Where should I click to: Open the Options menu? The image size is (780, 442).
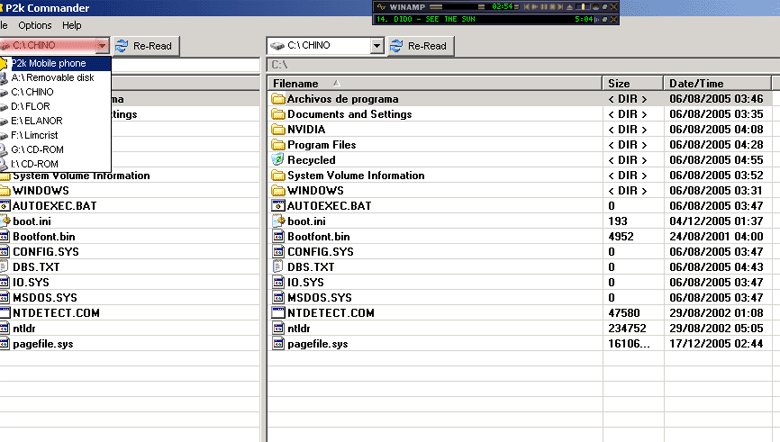(35, 25)
